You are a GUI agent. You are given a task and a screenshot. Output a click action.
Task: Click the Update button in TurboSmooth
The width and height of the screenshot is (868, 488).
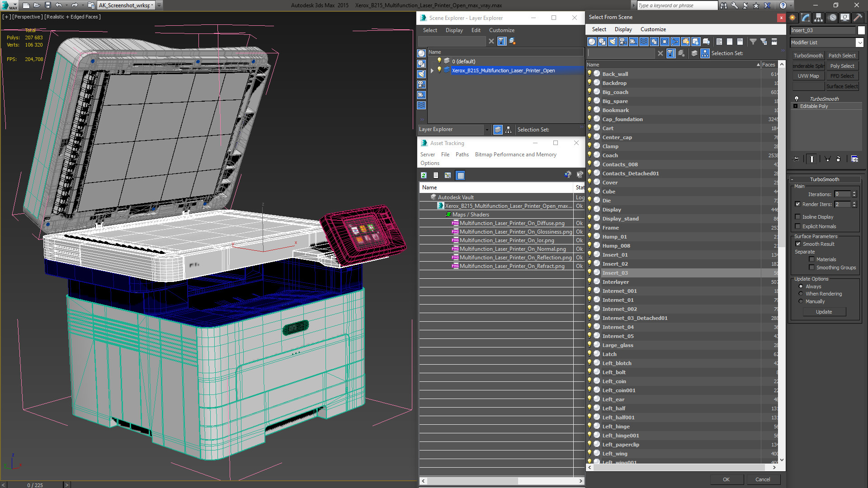pyautogui.click(x=824, y=312)
